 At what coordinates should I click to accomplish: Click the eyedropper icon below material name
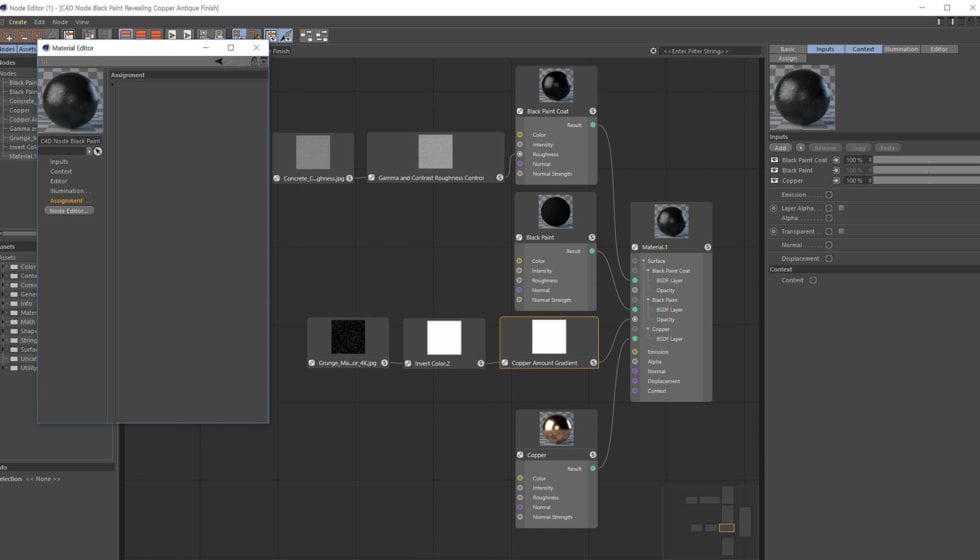pyautogui.click(x=98, y=151)
